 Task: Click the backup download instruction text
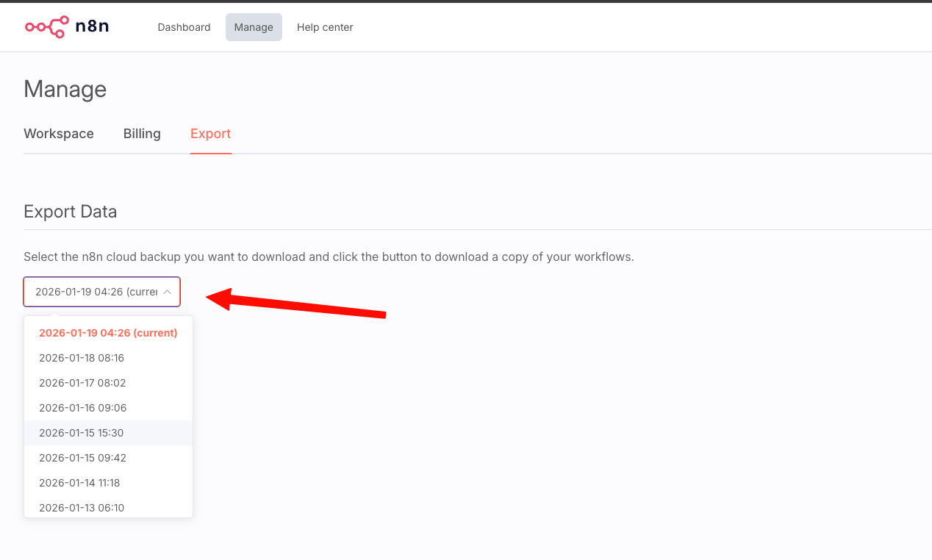(x=329, y=257)
